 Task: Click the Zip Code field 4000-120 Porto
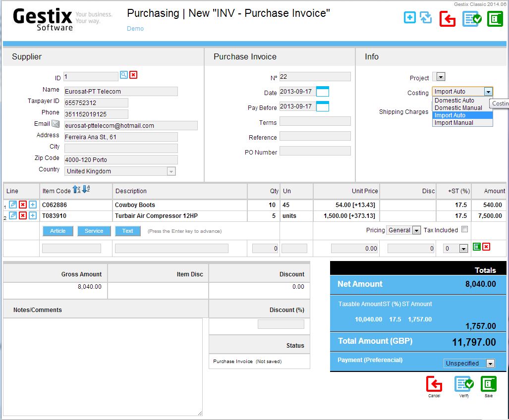[121, 159]
